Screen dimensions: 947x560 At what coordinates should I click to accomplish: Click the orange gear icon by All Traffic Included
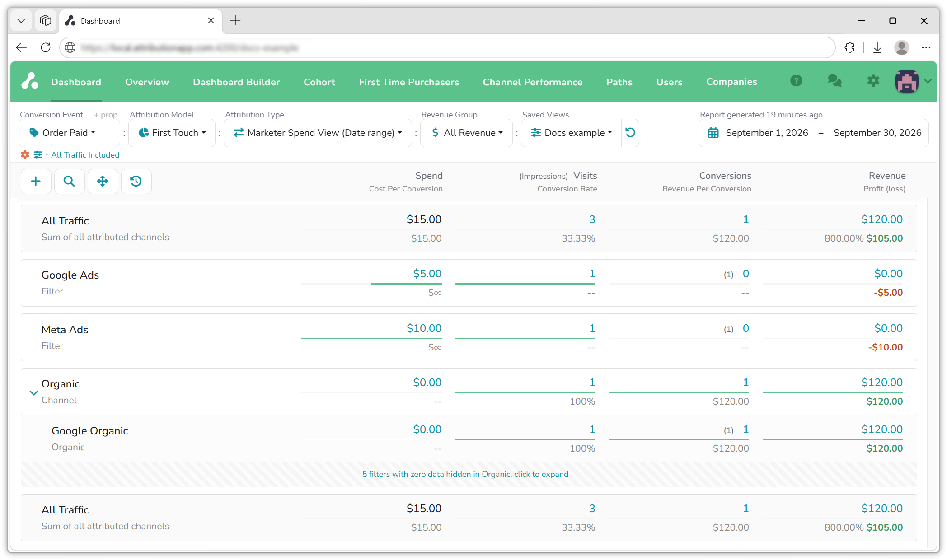click(x=25, y=154)
